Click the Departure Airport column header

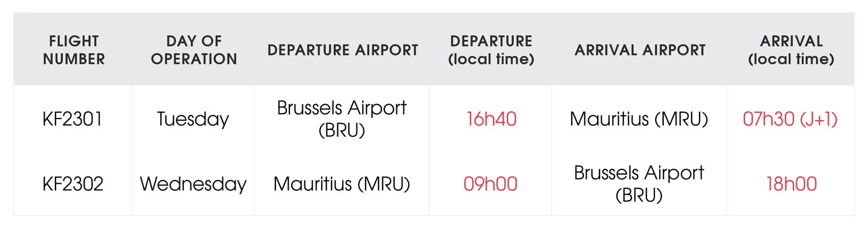tap(343, 50)
